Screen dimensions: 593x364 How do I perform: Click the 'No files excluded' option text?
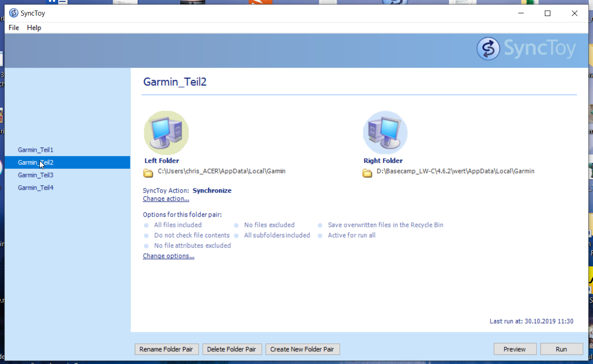(269, 225)
